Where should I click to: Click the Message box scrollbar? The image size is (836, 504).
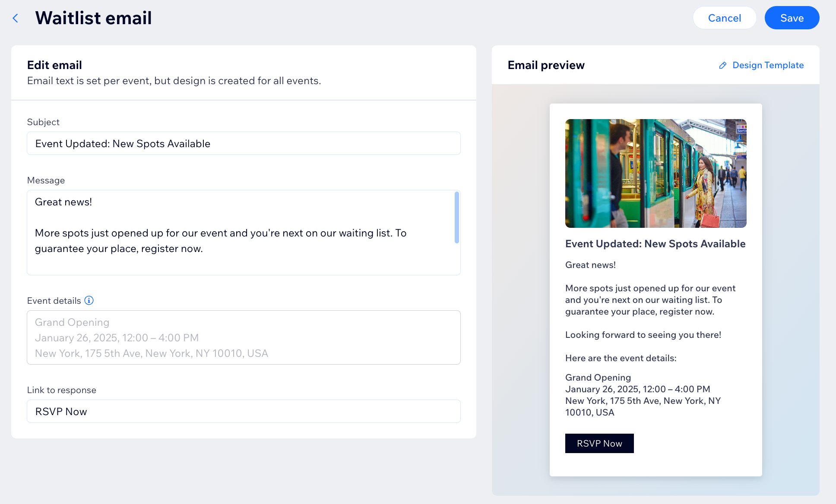pyautogui.click(x=456, y=217)
